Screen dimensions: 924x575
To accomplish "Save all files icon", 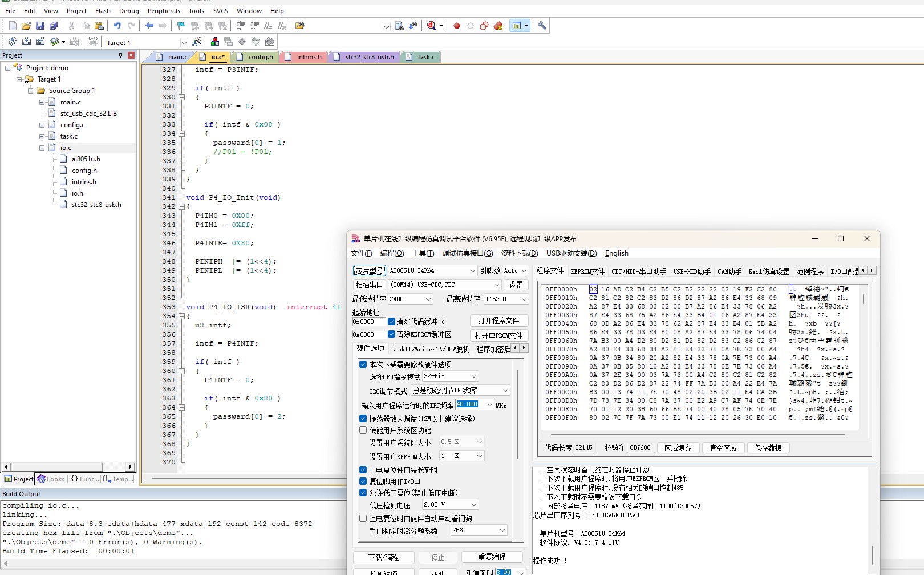I will coord(54,26).
